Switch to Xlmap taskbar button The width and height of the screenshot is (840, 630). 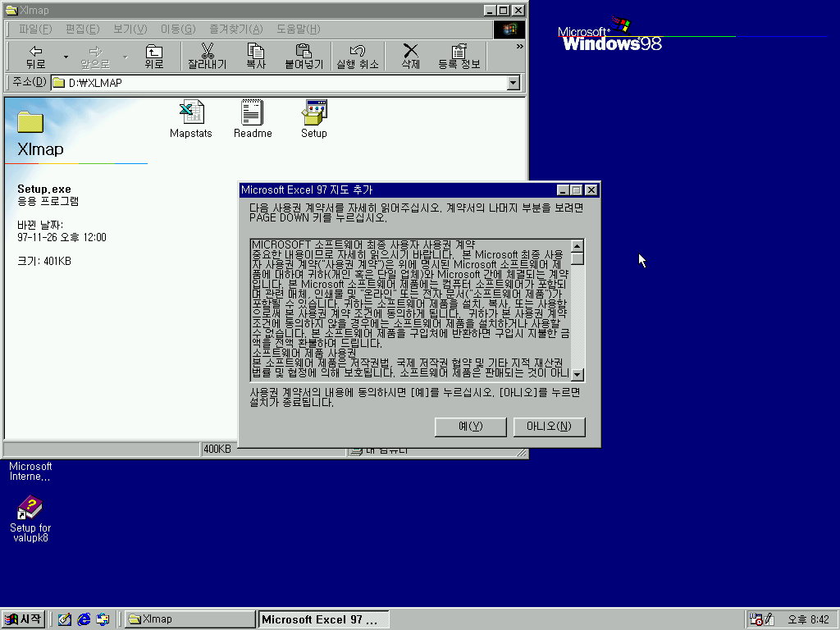click(190, 619)
